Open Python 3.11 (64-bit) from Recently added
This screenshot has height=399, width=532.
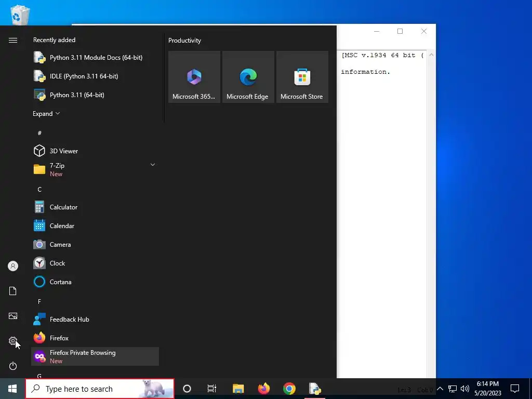tap(95, 95)
